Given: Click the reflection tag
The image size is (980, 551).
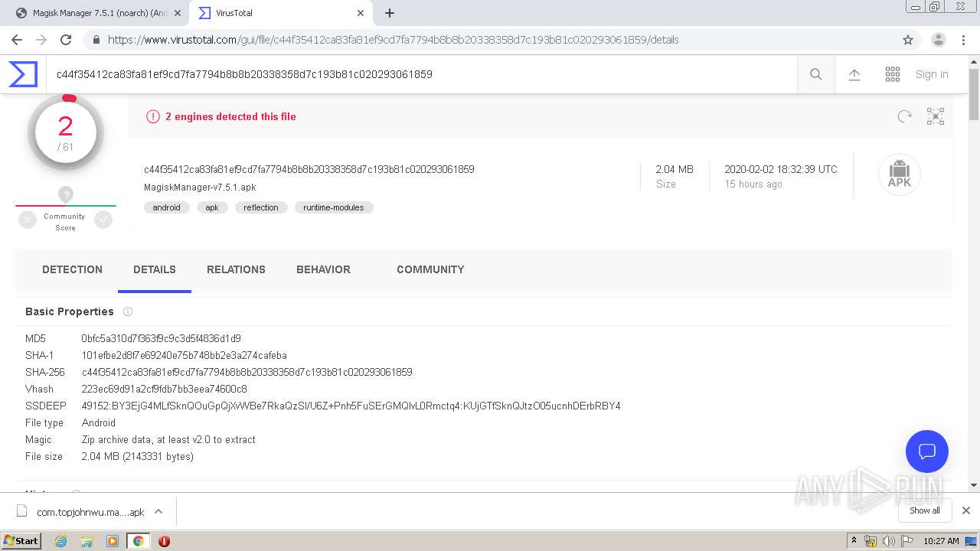Looking at the screenshot, I should (x=261, y=207).
